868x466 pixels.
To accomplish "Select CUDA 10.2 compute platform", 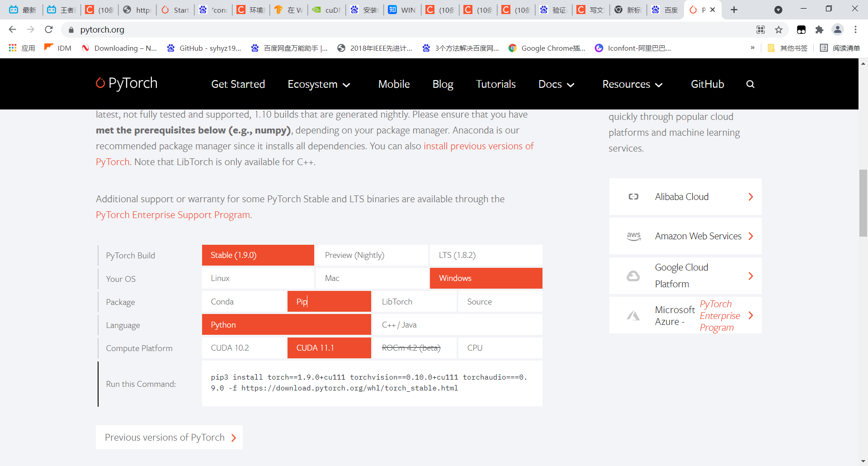I will coord(244,348).
